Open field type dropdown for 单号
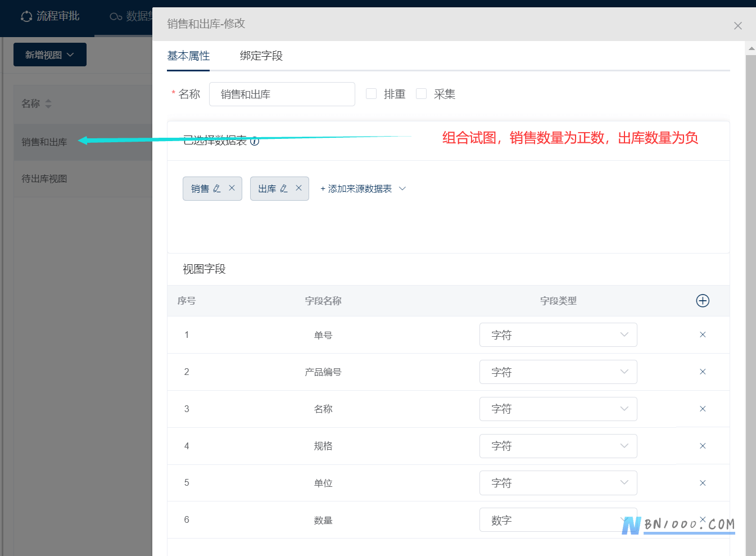The image size is (756, 556). click(558, 335)
